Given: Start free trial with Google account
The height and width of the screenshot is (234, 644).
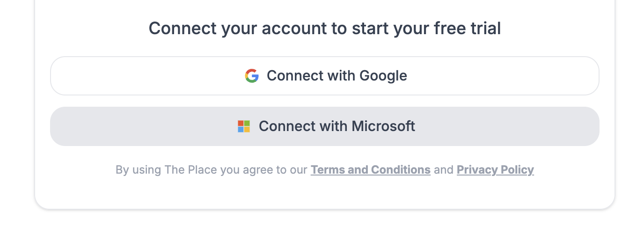Looking at the screenshot, I should (x=324, y=76).
